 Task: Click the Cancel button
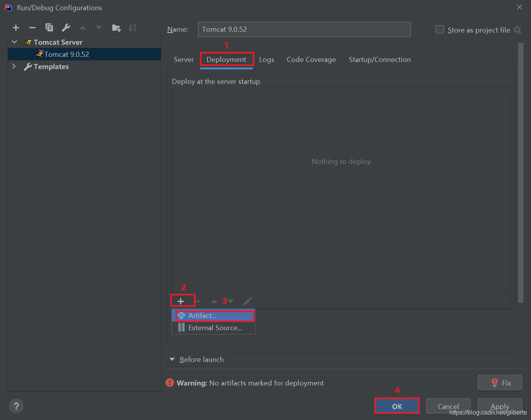(448, 406)
